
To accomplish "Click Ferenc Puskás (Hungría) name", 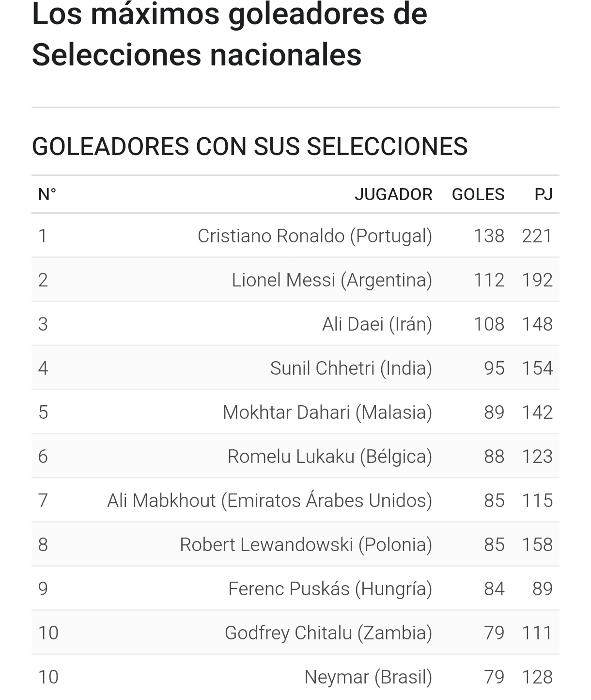I will (x=330, y=589).
